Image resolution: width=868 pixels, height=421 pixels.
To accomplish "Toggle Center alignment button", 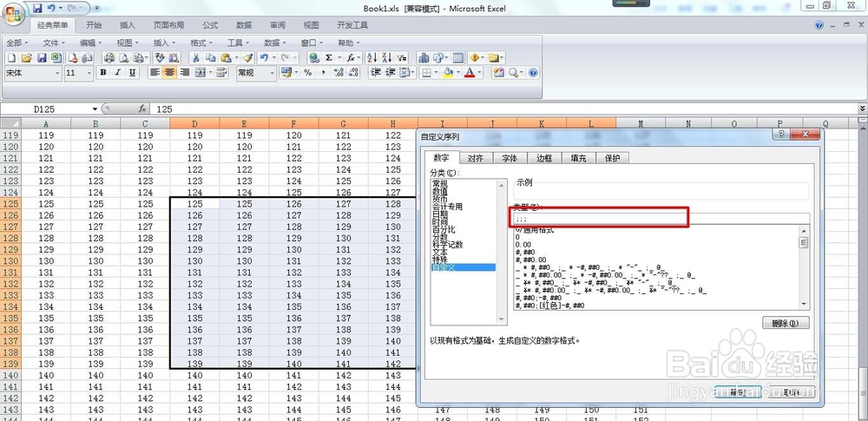I will click(170, 73).
